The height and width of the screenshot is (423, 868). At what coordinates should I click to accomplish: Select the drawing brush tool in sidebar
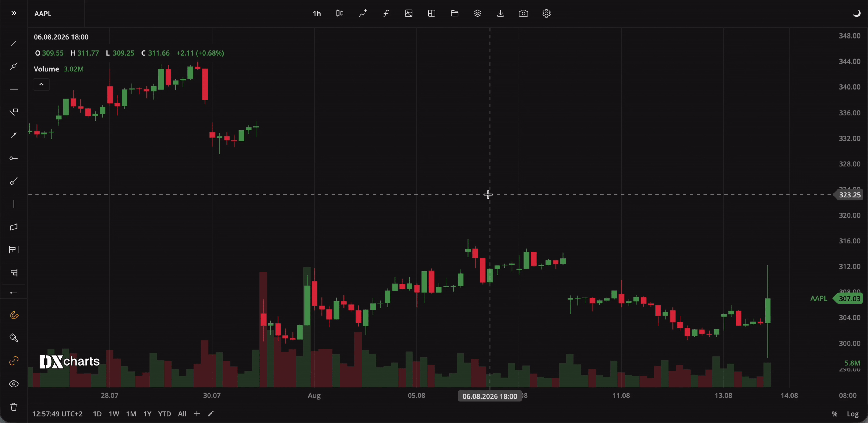pyautogui.click(x=14, y=338)
